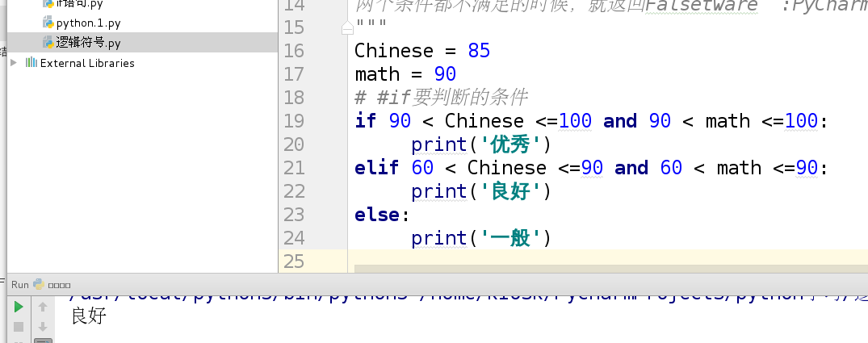Click the 'if 90 < Chinese <=100' statement line
The height and width of the screenshot is (343, 868).
591,120
